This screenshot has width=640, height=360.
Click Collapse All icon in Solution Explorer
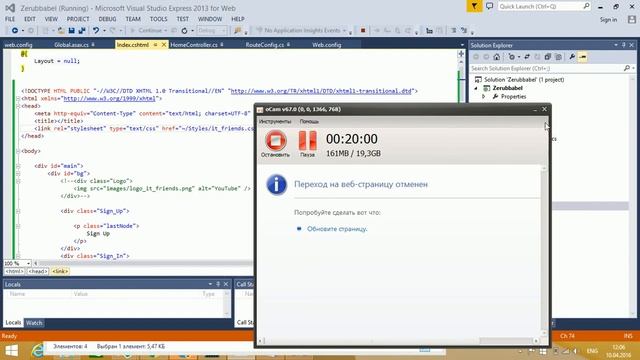[x=548, y=57]
